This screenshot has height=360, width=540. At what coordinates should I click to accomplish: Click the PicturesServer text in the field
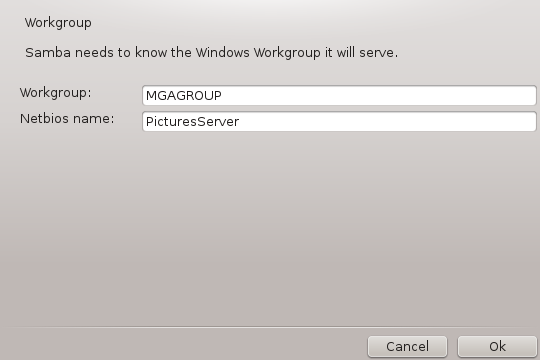coord(192,122)
